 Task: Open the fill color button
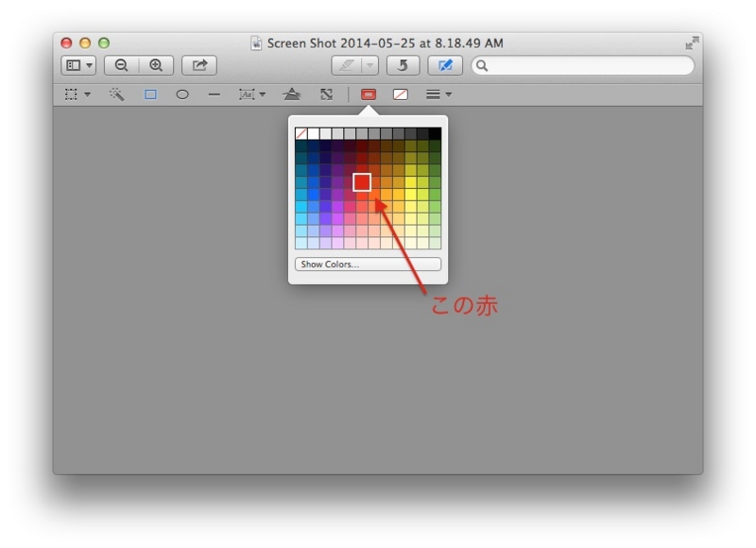(401, 94)
